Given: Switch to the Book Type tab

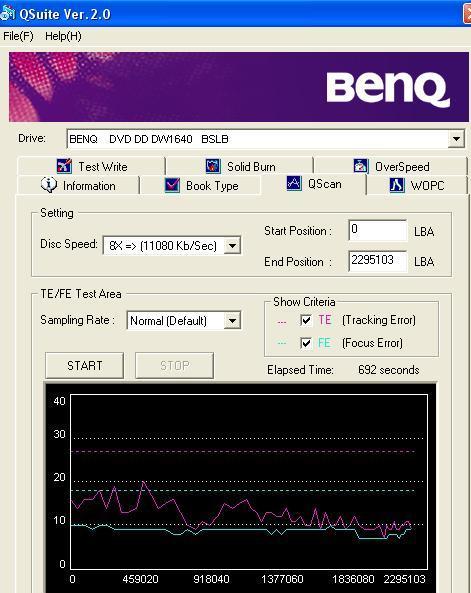Looking at the screenshot, I should tap(201, 185).
